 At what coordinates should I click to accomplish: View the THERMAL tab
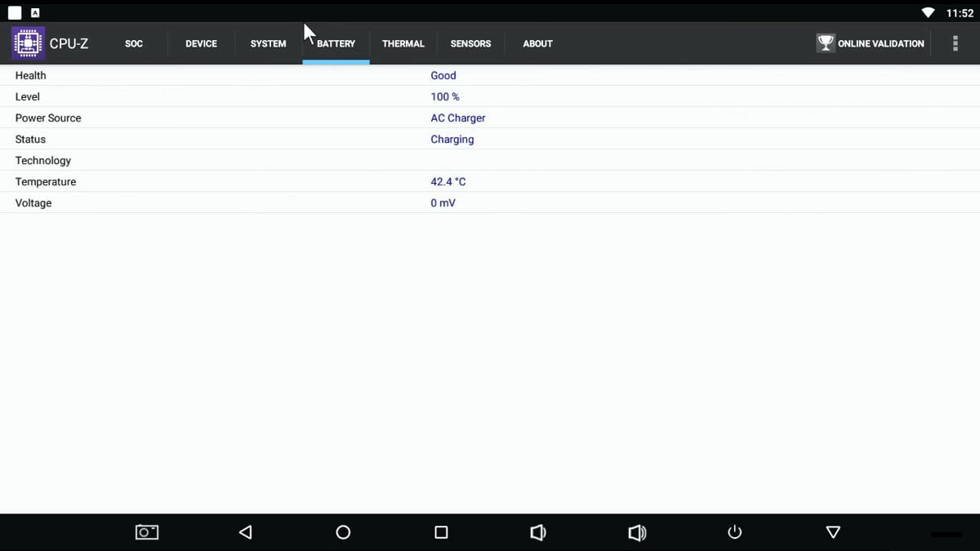[x=403, y=43]
